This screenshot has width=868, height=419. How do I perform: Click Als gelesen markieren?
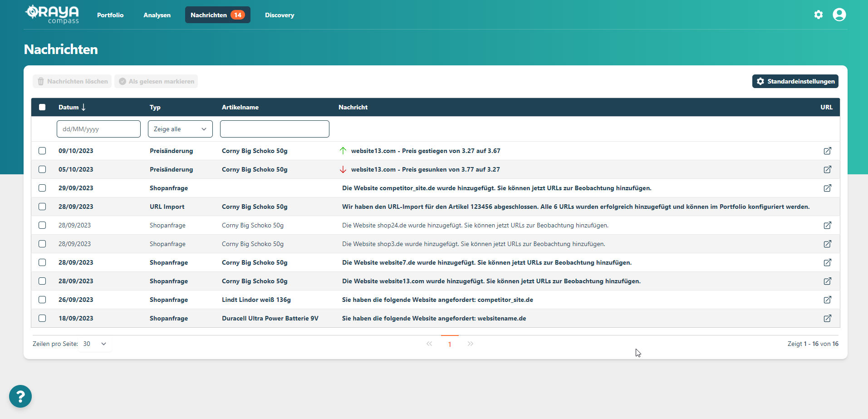[156, 81]
